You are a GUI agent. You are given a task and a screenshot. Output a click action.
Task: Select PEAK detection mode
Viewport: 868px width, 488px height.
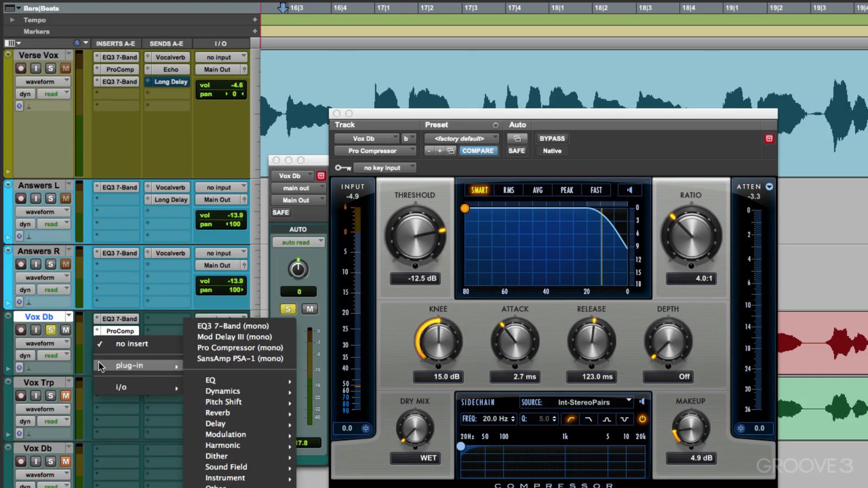pyautogui.click(x=567, y=190)
